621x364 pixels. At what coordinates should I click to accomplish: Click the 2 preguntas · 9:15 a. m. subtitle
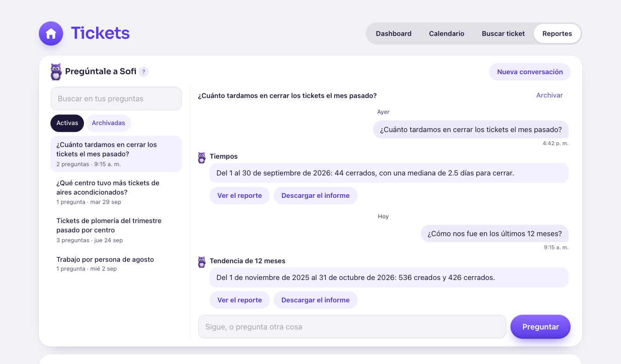pos(89,164)
